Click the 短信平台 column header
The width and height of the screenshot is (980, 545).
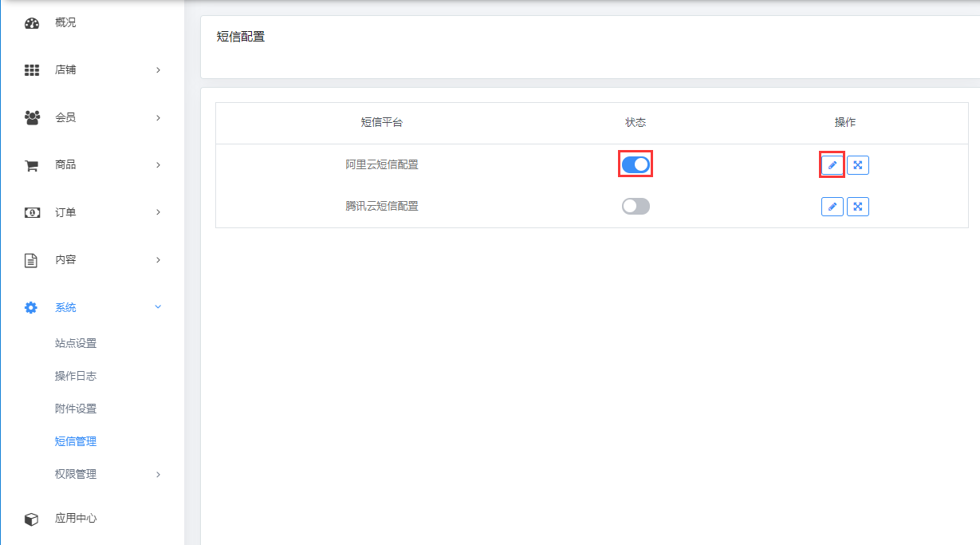click(x=382, y=123)
